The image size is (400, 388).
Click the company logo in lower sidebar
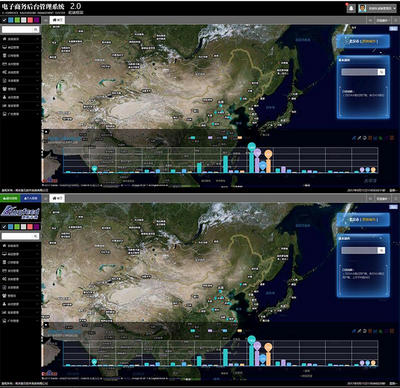(20, 212)
